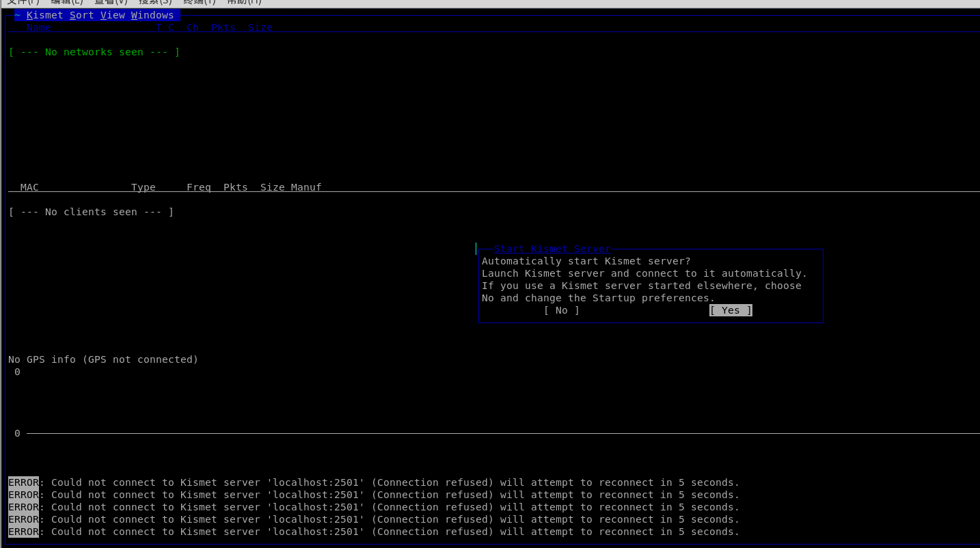Select Size header in the network list
The image size is (980, 548).
click(260, 27)
